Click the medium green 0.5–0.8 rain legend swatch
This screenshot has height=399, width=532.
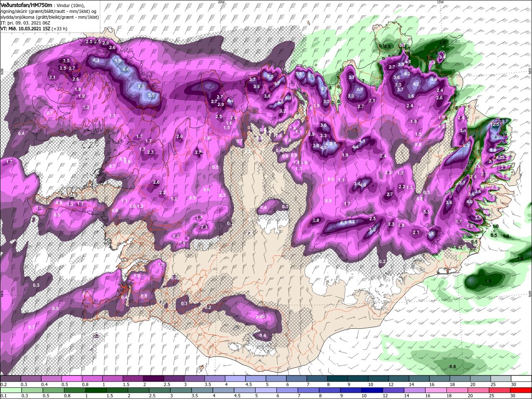[x=53, y=389]
